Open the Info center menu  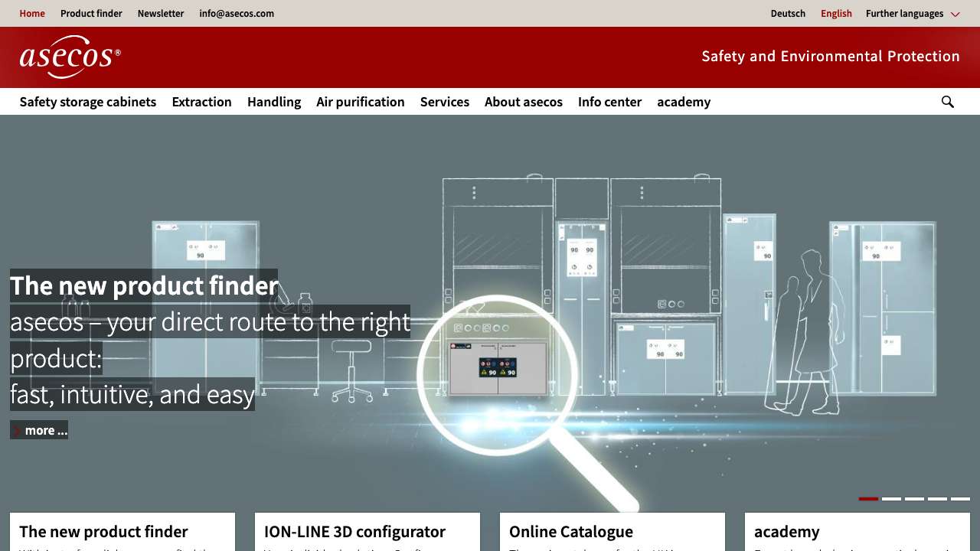(609, 102)
